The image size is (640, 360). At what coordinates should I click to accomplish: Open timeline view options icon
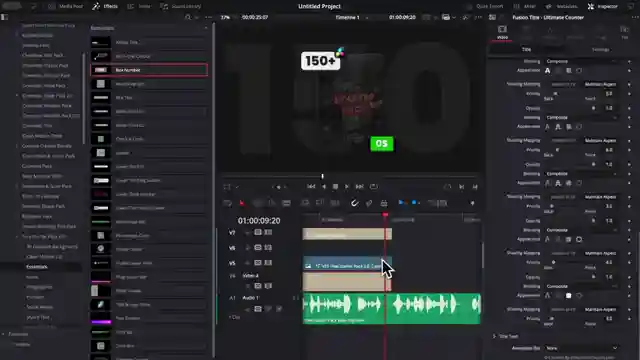(228, 203)
